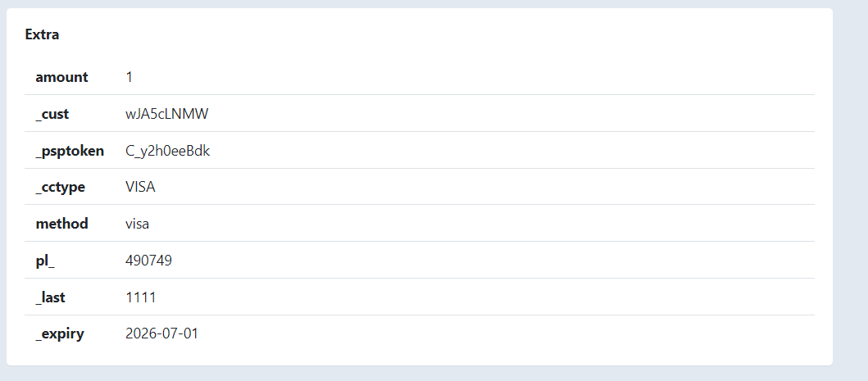Click the amount field label

(61, 77)
